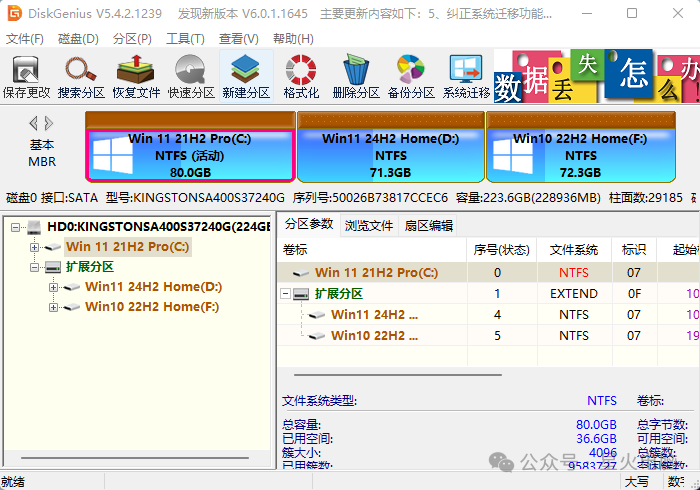Select Win 11 21H2 Pro(C:) in tree
700x490 pixels.
click(x=128, y=247)
